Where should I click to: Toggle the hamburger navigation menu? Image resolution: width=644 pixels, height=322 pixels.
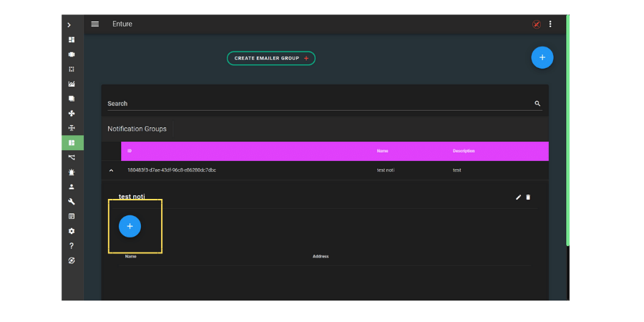click(x=95, y=24)
